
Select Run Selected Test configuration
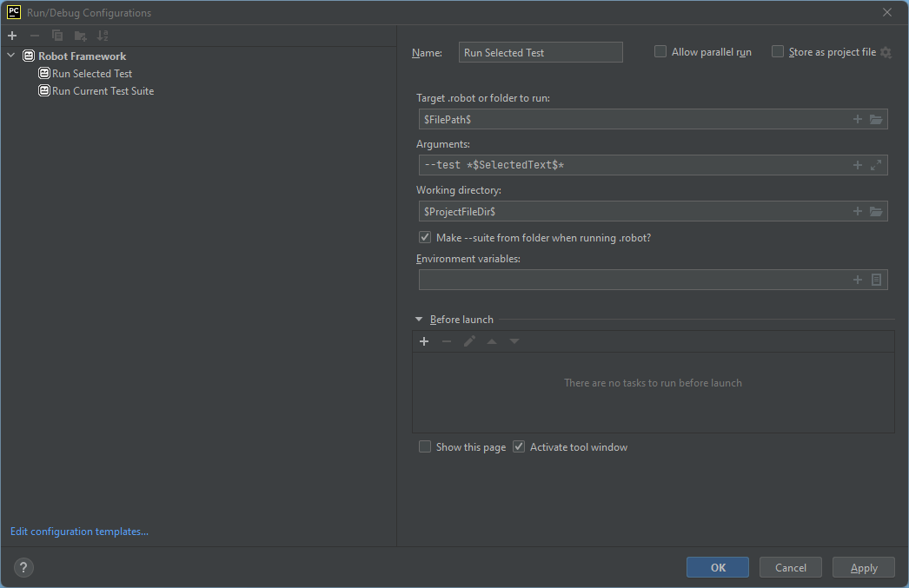[92, 74]
